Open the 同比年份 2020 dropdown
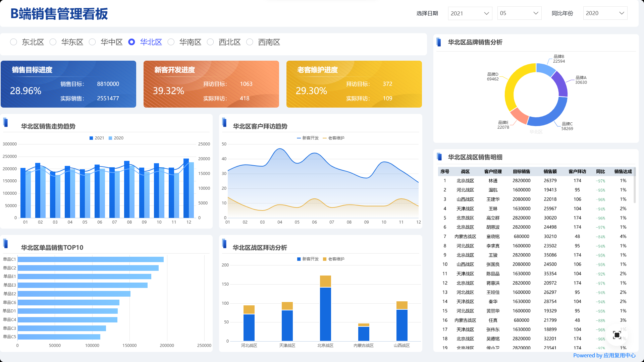644x362 pixels. click(x=605, y=13)
